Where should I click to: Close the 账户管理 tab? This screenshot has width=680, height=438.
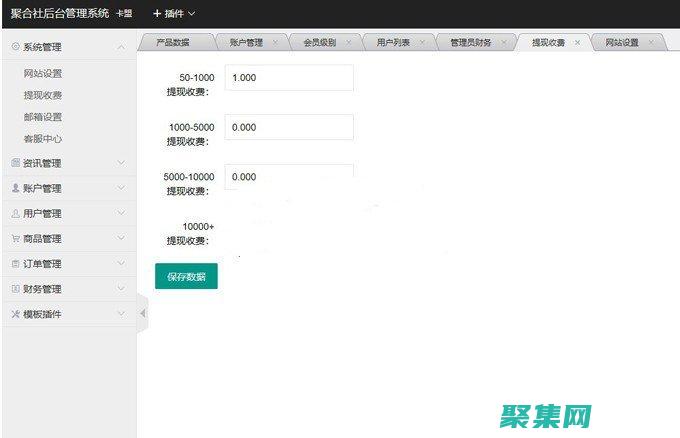[x=275, y=42]
